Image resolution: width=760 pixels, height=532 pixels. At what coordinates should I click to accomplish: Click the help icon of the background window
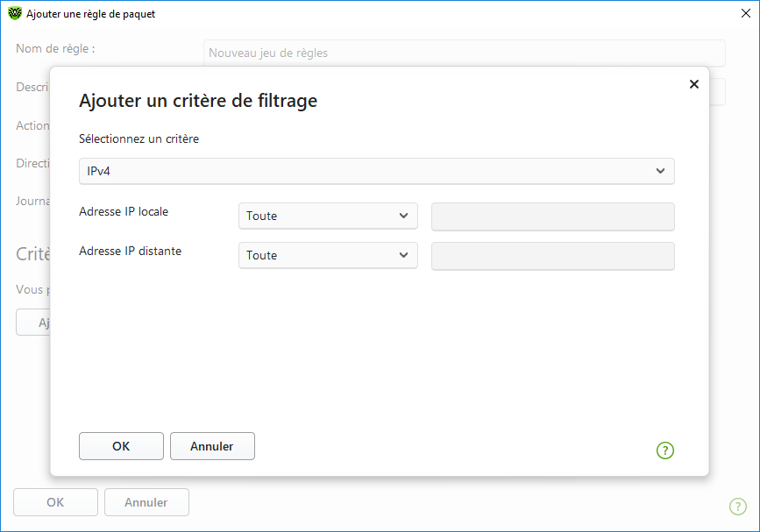[x=738, y=507]
